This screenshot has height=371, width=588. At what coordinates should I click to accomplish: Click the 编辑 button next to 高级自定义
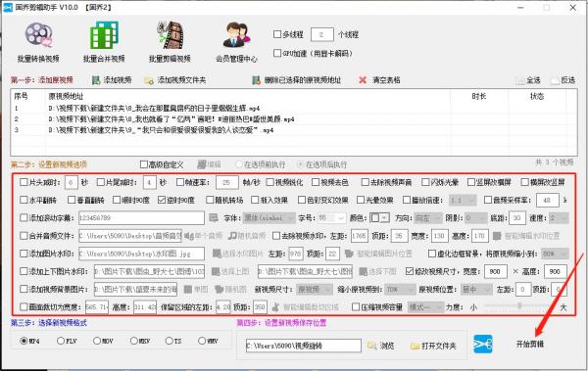(210, 164)
